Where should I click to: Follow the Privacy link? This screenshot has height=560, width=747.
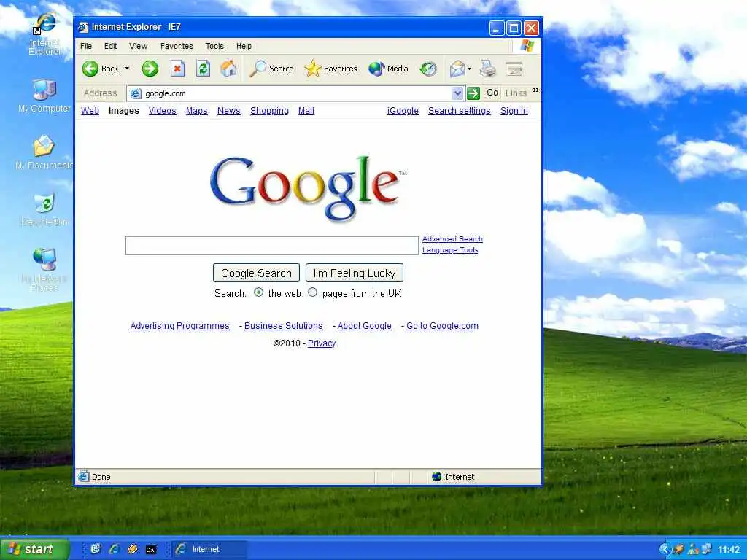[x=322, y=343]
